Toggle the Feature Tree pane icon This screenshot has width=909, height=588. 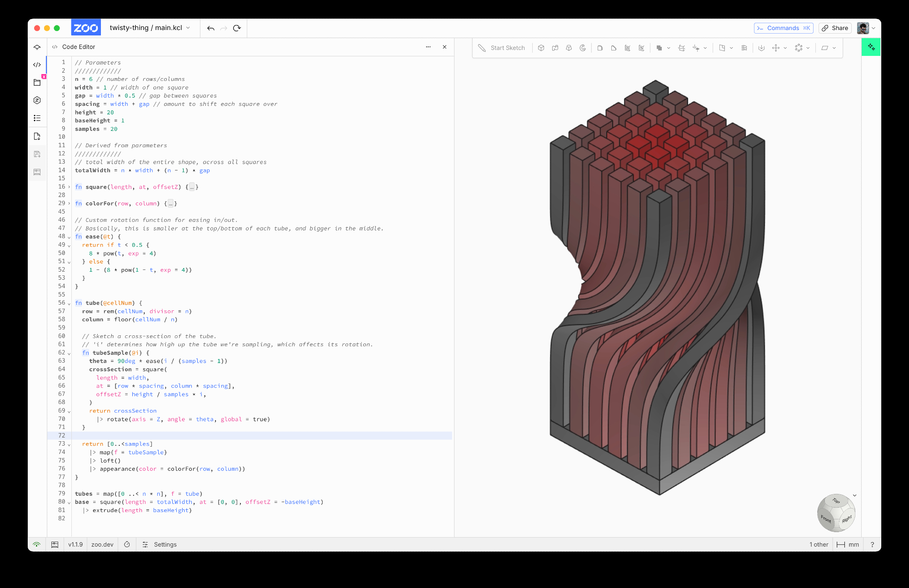pos(37,47)
